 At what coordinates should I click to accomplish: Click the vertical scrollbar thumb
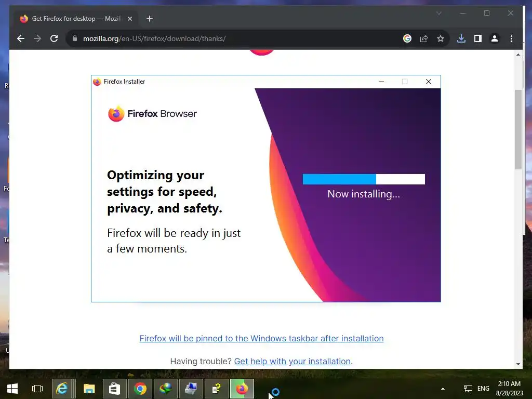pos(518,129)
